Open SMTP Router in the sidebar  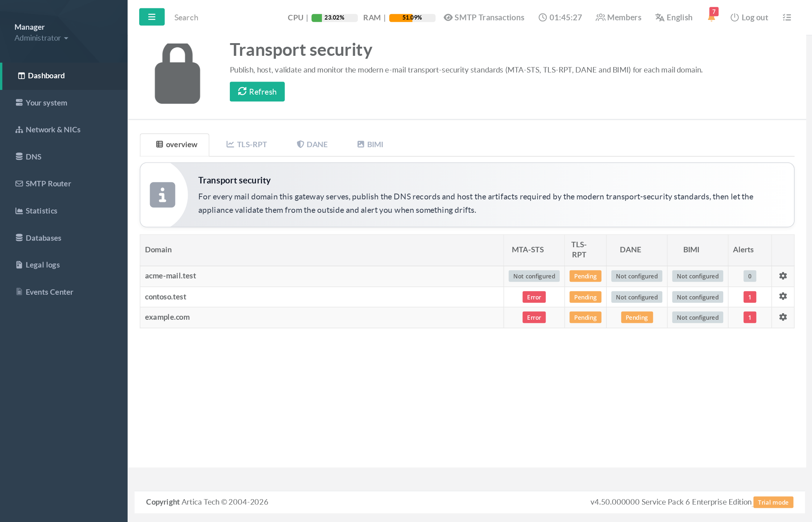tap(64, 184)
